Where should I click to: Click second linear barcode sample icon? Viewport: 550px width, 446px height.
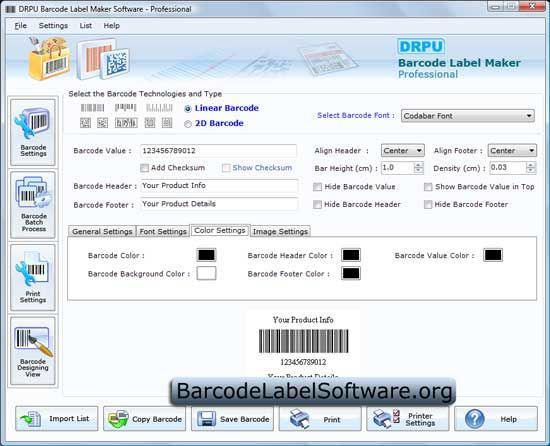[126, 108]
